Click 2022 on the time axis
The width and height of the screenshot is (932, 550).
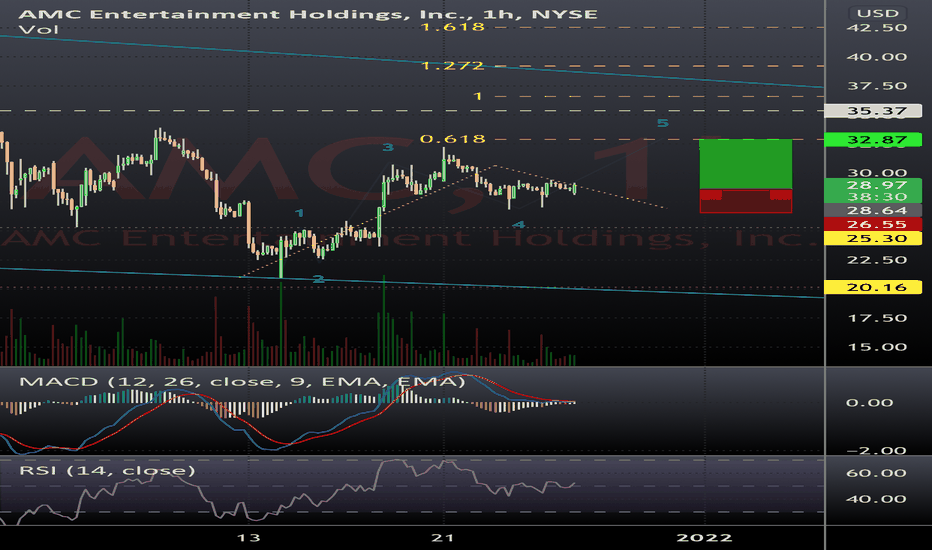pos(704,538)
